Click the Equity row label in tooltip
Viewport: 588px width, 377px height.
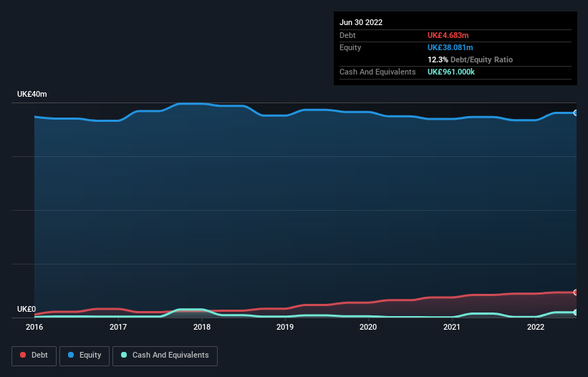click(x=350, y=47)
